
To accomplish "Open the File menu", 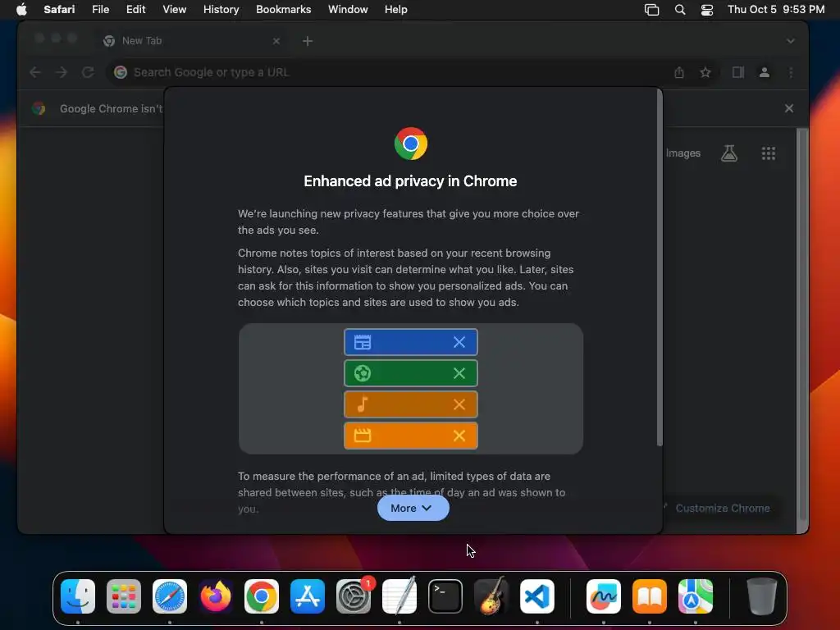I will click(100, 10).
